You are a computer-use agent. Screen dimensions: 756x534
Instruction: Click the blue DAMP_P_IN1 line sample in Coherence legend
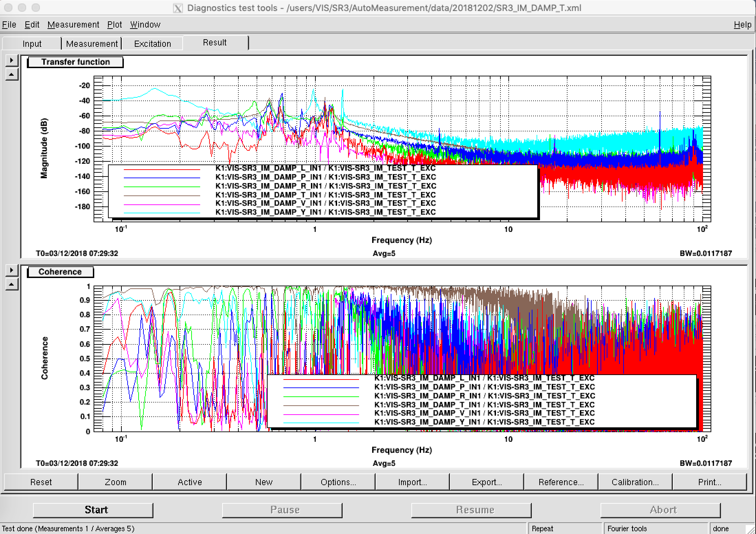tap(321, 388)
